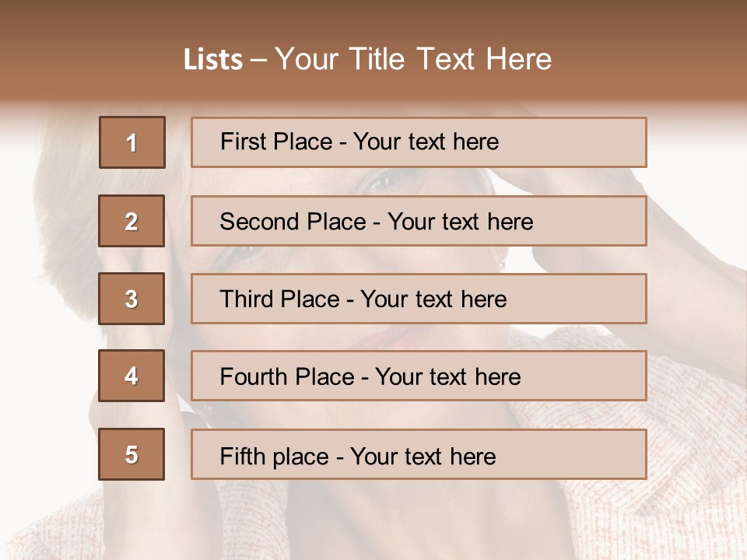747x560 pixels.
Task: Select the Fourth Place text field
Action: coord(419,376)
